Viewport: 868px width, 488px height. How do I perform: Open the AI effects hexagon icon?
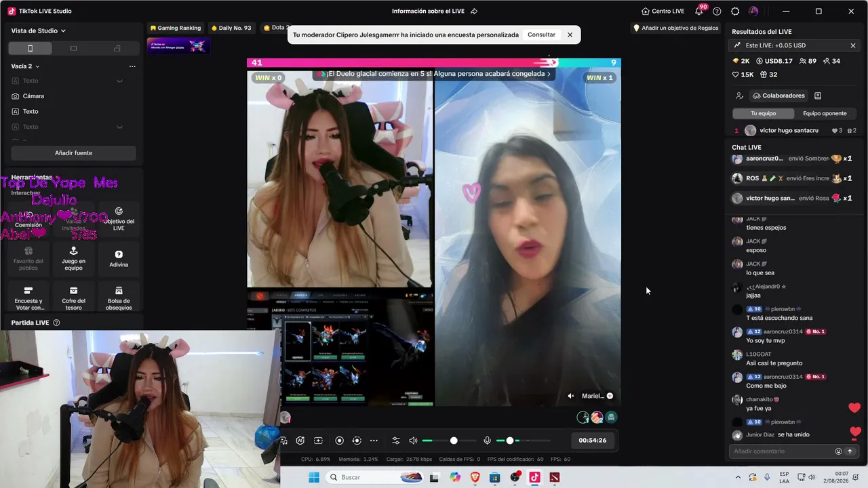(300, 441)
